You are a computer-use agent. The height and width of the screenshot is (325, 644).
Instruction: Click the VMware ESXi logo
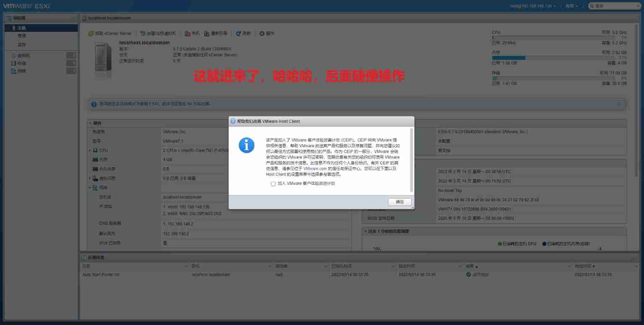(x=26, y=6)
